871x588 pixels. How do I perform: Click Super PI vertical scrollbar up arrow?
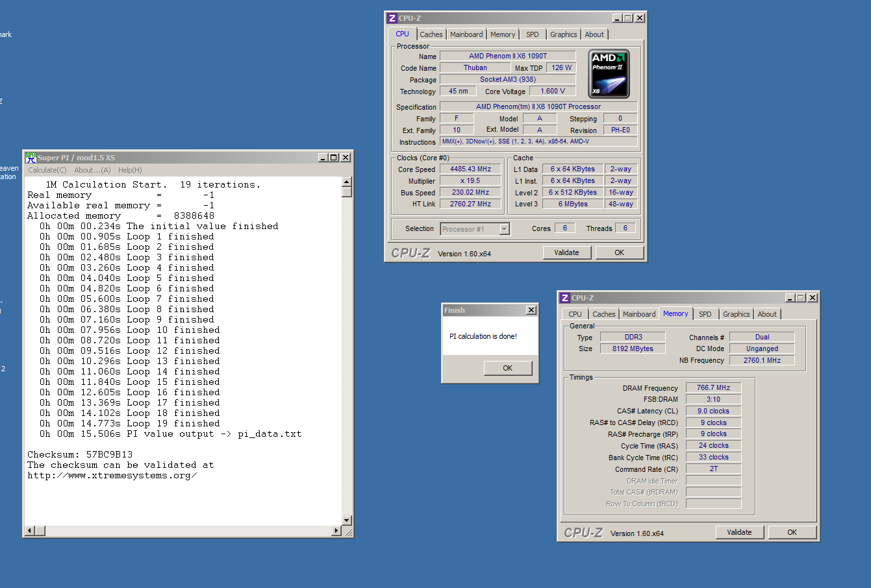point(346,182)
